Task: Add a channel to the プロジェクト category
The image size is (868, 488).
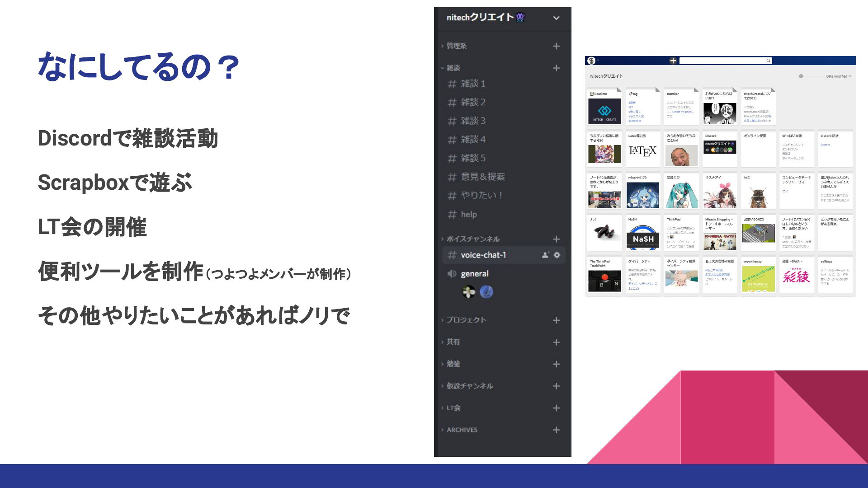Action: coord(556,320)
